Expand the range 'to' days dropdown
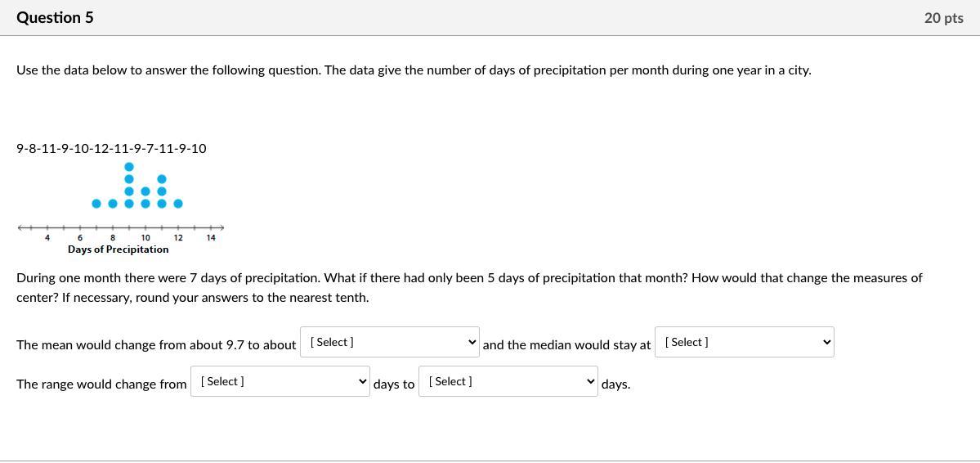 pos(508,381)
